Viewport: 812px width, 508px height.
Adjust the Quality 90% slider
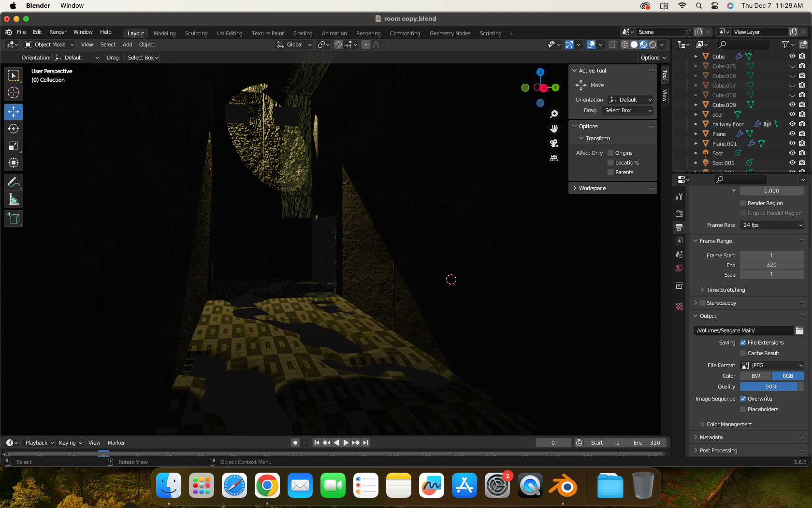pyautogui.click(x=772, y=387)
